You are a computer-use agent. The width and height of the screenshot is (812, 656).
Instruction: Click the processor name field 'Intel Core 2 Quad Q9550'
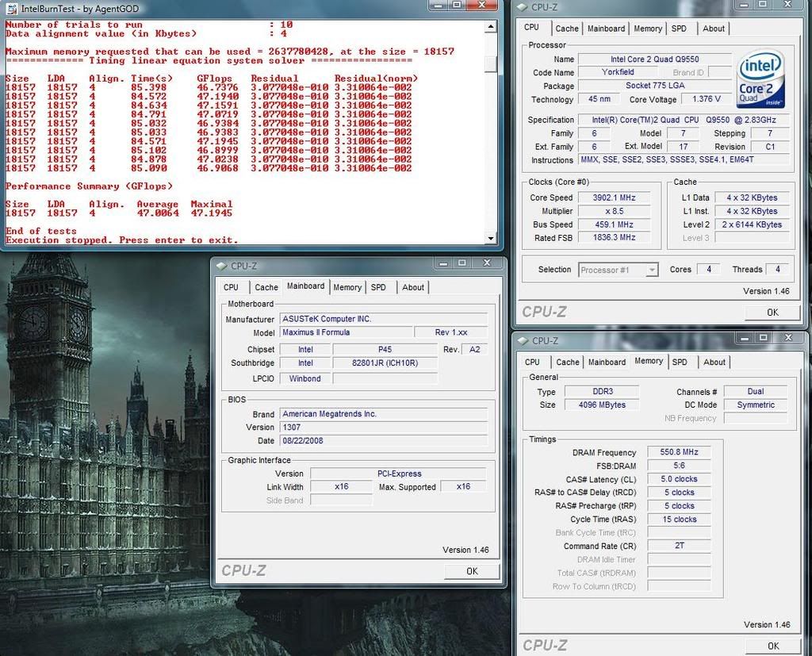654,59
